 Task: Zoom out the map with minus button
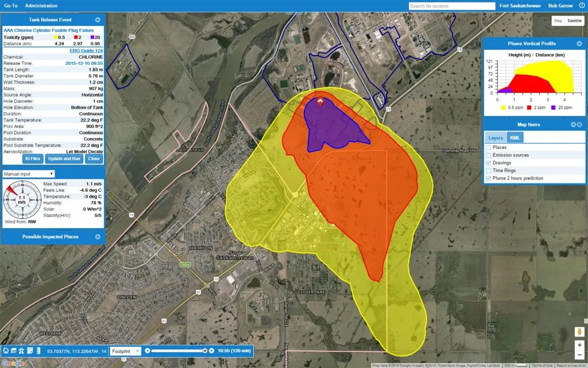579,355
